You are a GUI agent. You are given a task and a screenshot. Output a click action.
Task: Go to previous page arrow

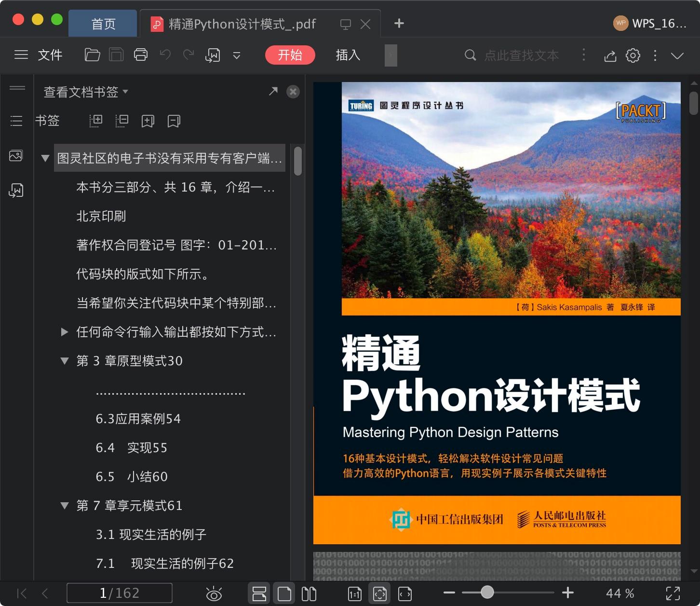coord(45,593)
